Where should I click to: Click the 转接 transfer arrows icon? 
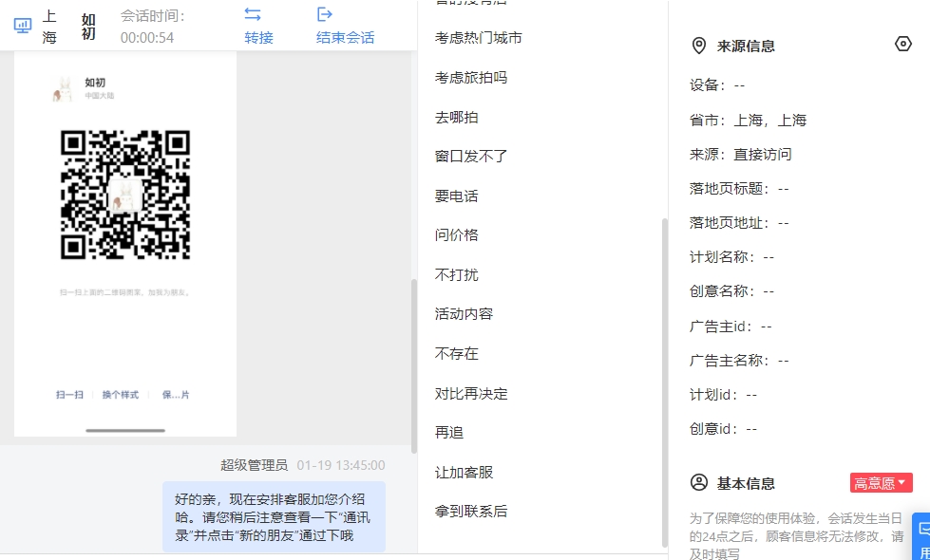click(253, 14)
